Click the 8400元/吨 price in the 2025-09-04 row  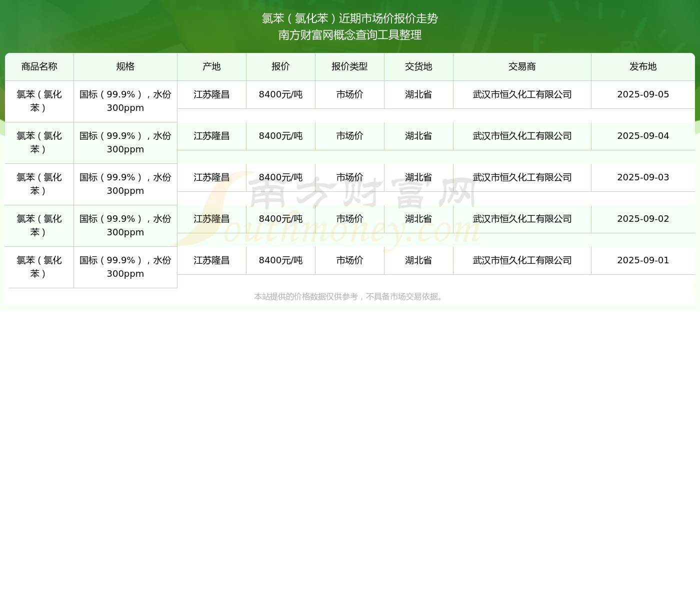click(281, 136)
